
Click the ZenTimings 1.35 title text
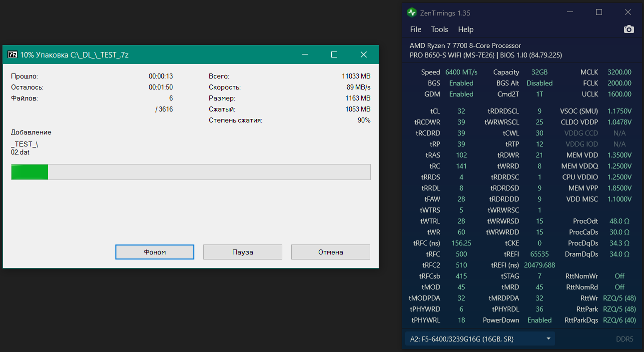click(446, 12)
